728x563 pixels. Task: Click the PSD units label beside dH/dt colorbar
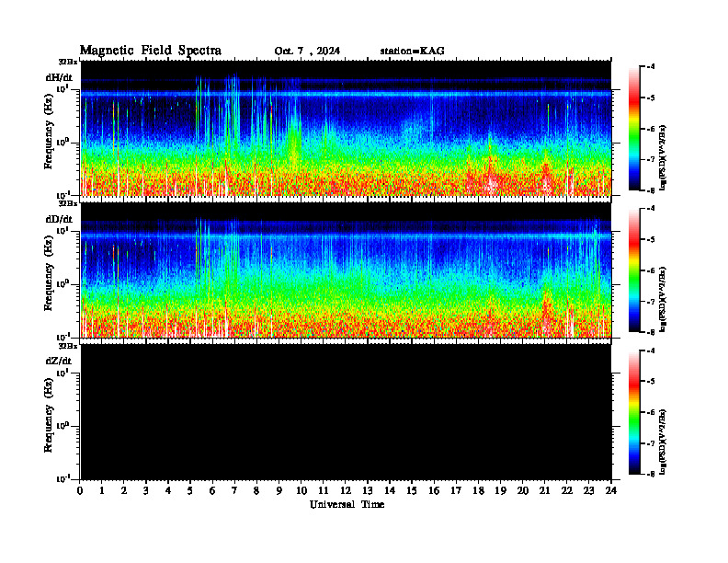tap(663, 157)
